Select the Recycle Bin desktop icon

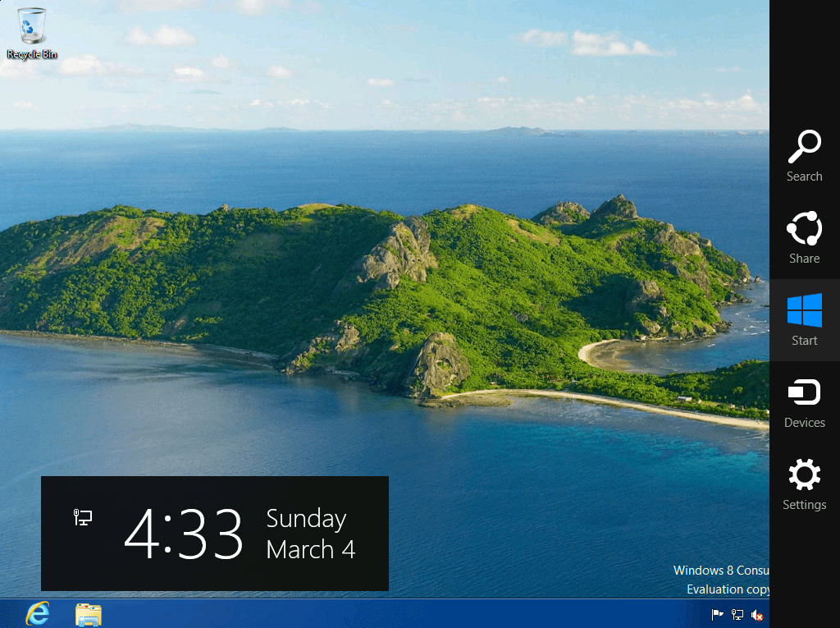pos(32,34)
